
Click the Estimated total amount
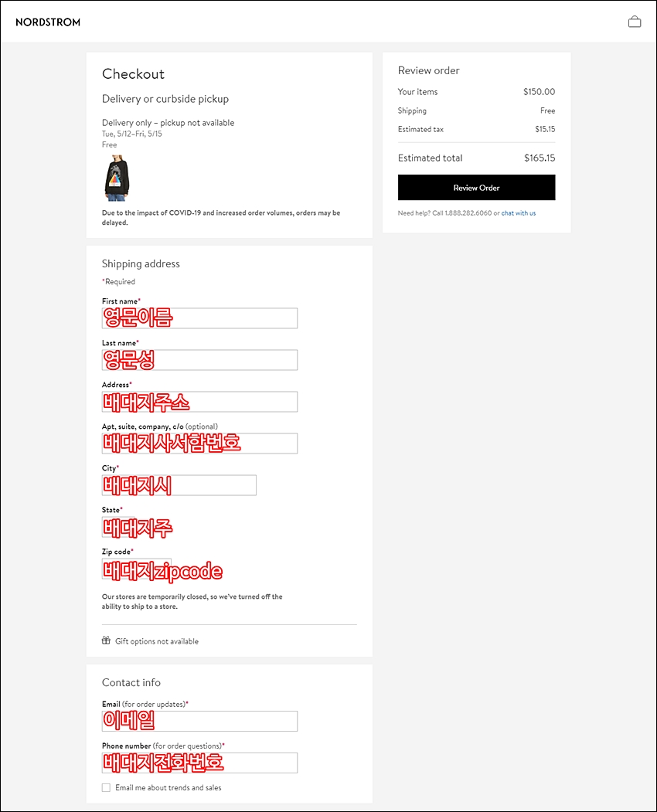(x=540, y=158)
